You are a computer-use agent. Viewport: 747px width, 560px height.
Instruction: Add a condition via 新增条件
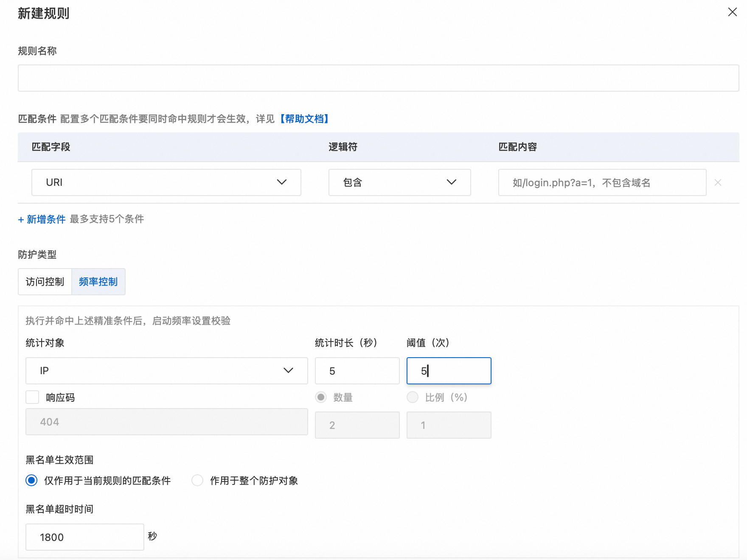click(x=42, y=219)
